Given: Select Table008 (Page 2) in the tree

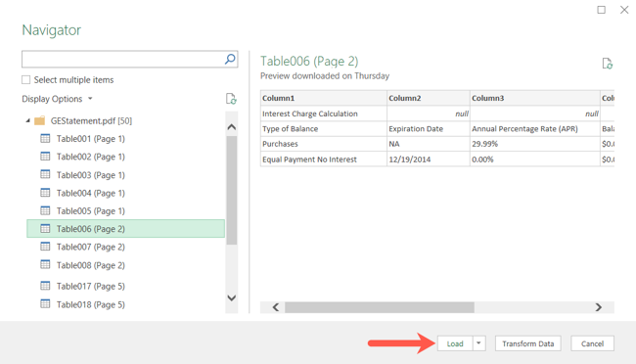Looking at the screenshot, I should (90, 265).
